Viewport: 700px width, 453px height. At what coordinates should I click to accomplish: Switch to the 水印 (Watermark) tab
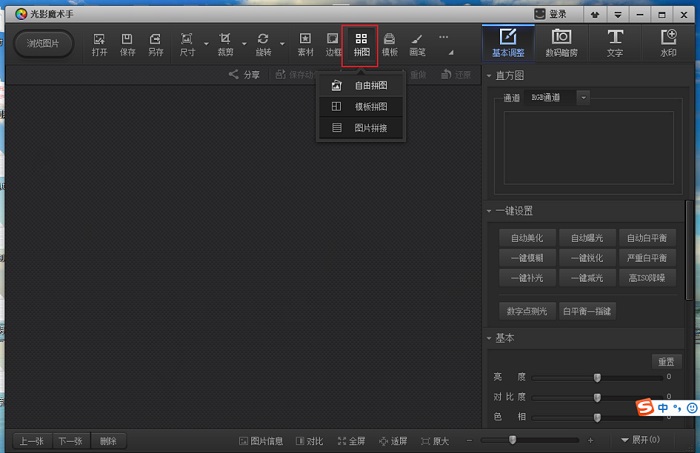[668, 43]
